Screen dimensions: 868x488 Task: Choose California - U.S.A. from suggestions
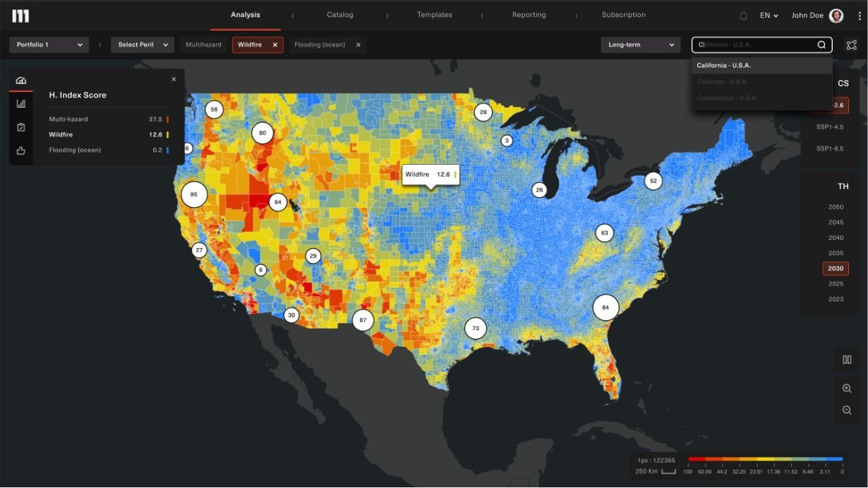[x=724, y=66]
